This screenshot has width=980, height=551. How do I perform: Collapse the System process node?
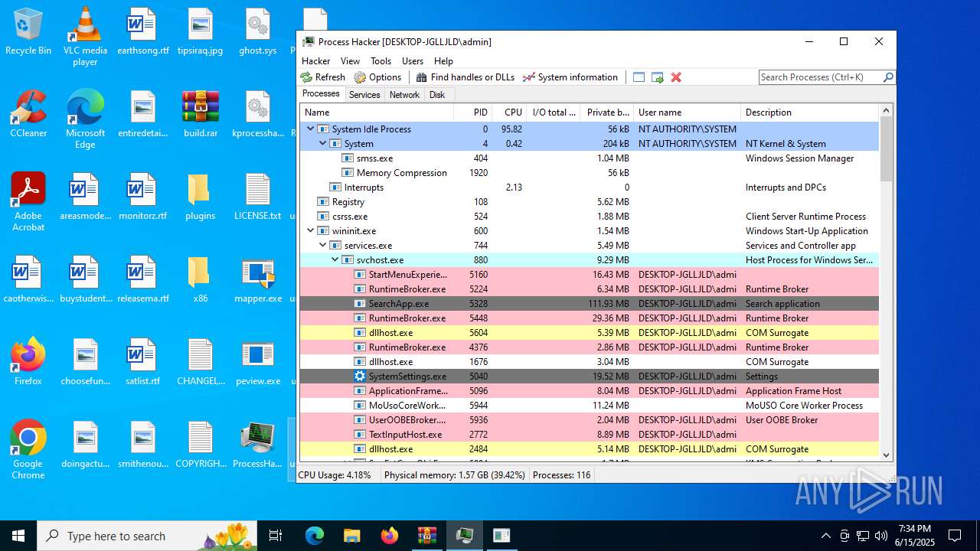pyautogui.click(x=323, y=144)
